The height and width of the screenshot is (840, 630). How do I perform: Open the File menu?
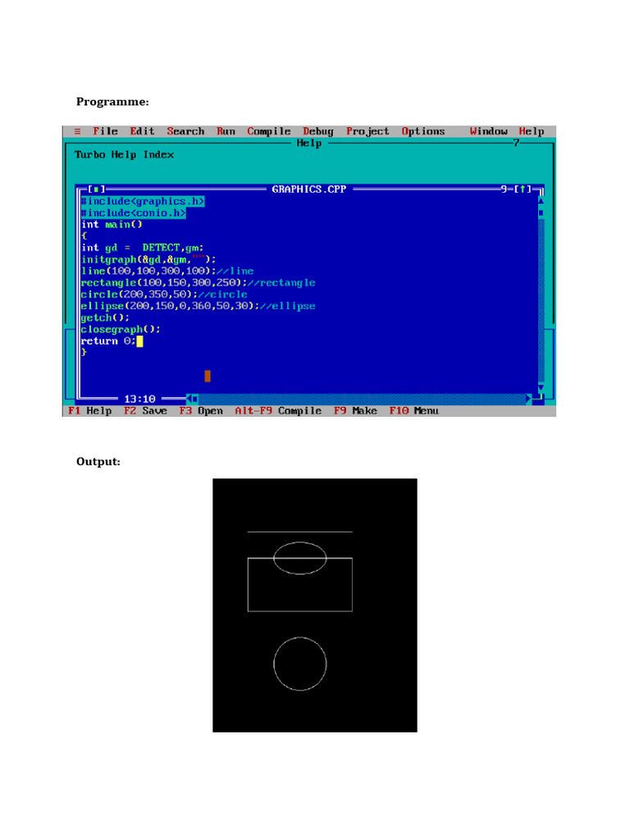coord(105,131)
